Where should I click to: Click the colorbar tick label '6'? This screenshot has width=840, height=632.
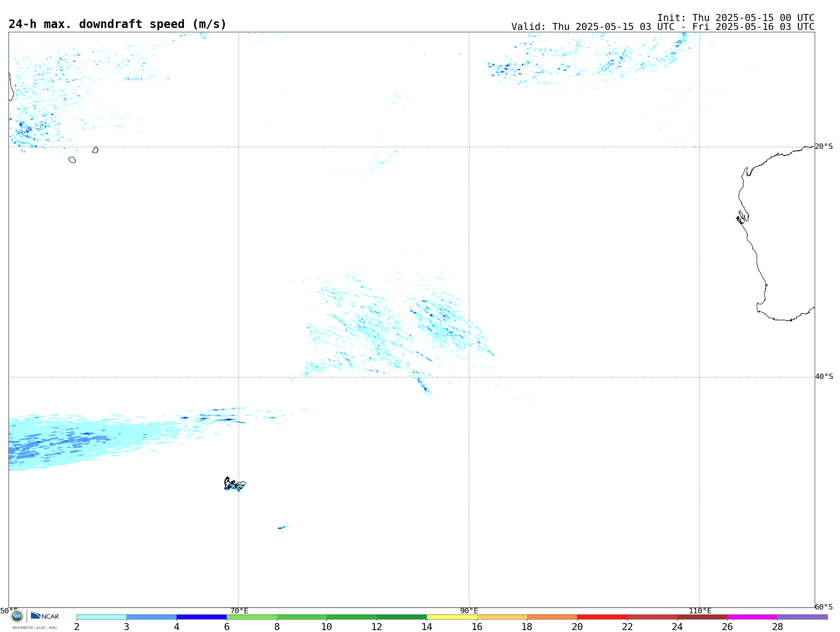[x=227, y=627]
